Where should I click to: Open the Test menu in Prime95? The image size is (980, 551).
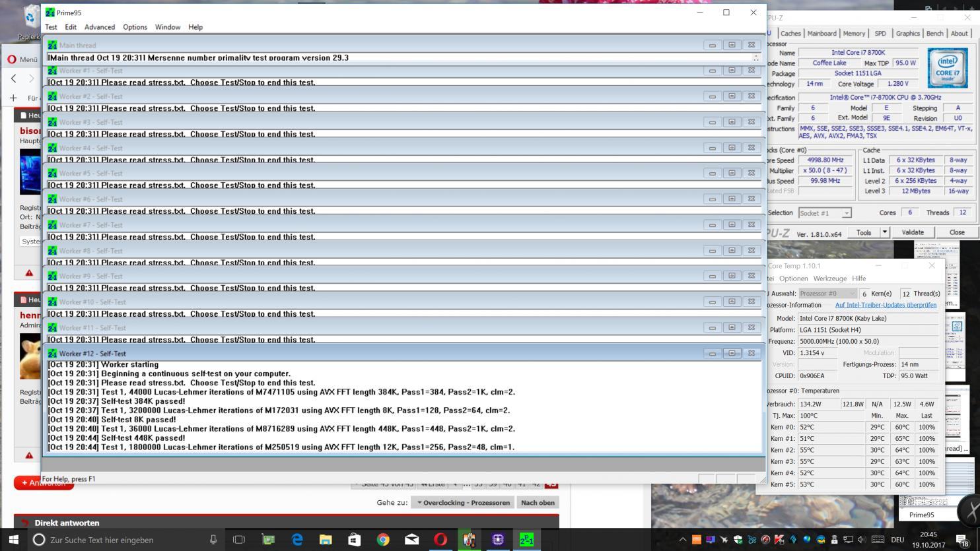coord(51,27)
